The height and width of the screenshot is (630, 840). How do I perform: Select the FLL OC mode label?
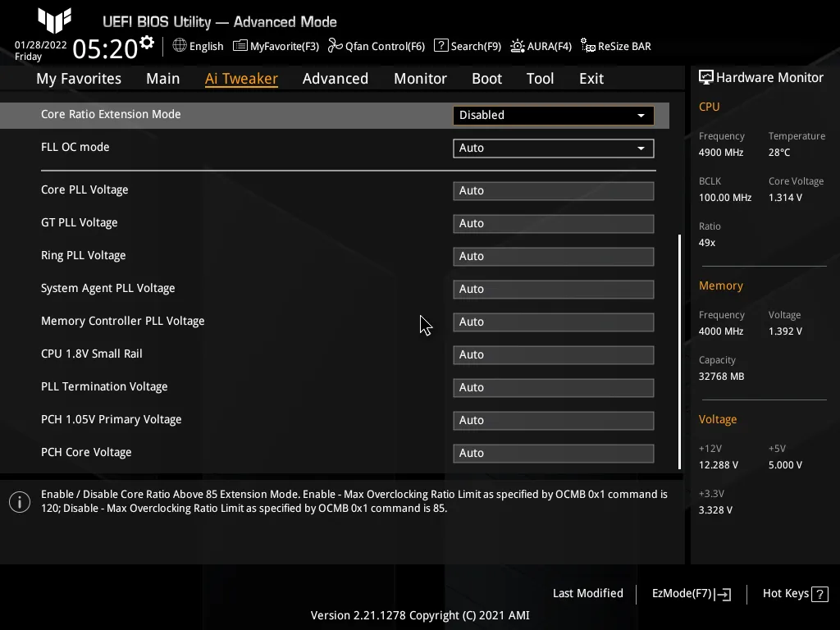pyautogui.click(x=75, y=147)
